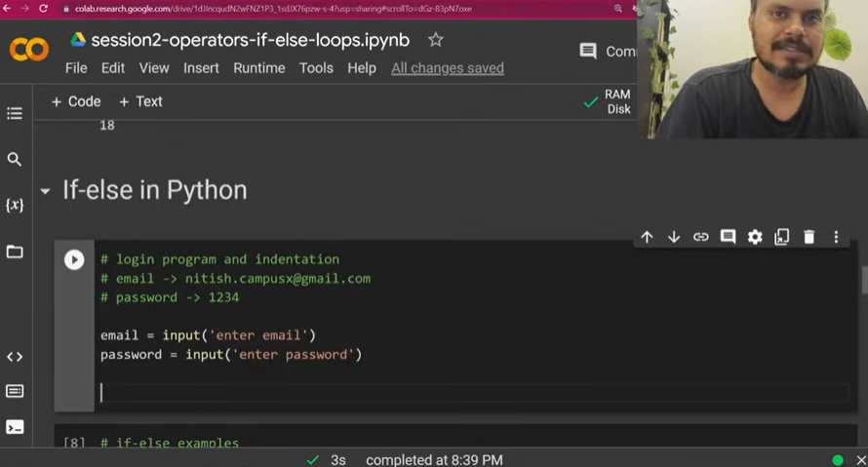
Task: Click the '# password -> 1234' comment
Action: (x=170, y=297)
